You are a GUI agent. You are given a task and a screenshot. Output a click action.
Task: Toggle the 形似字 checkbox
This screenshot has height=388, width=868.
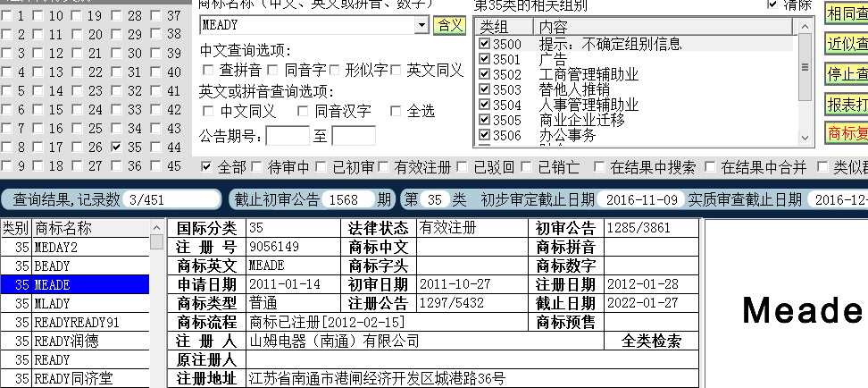point(334,70)
